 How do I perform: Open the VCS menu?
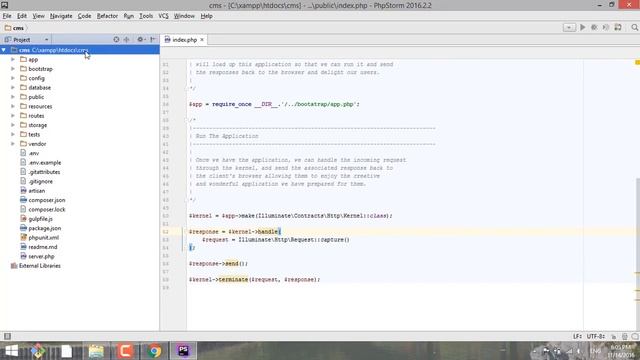163,16
